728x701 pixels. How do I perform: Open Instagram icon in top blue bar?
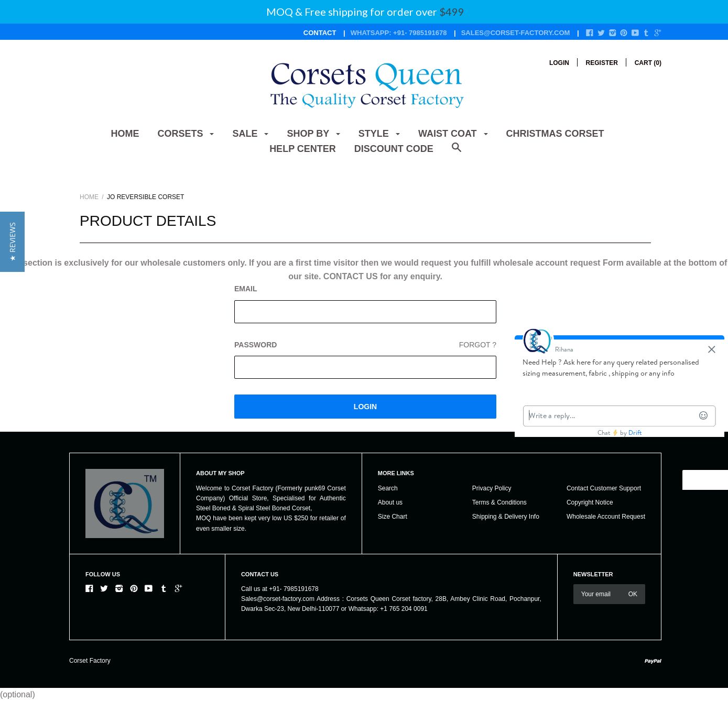[613, 33]
